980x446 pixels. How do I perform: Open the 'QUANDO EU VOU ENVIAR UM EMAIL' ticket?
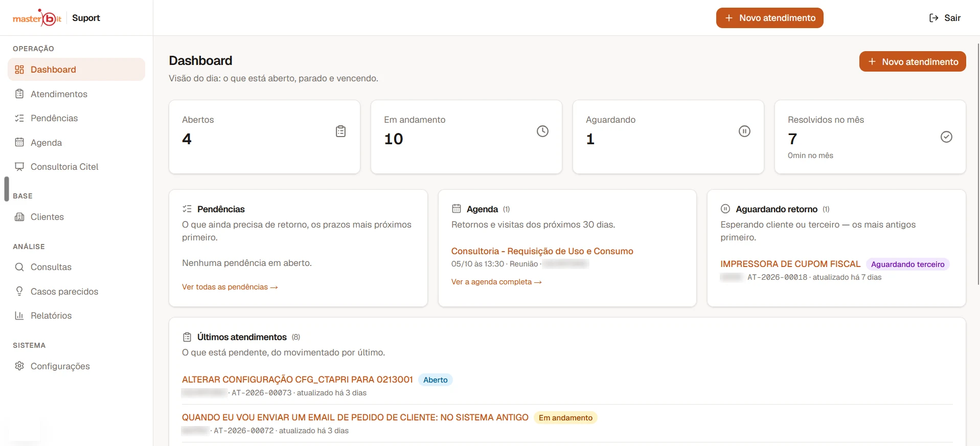click(355, 417)
